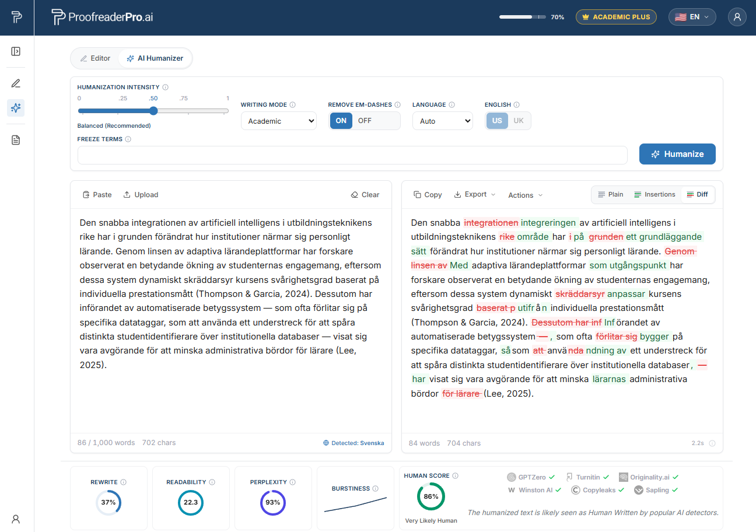Show info icon next to Writing Mode
756x532 pixels.
[x=293, y=105]
